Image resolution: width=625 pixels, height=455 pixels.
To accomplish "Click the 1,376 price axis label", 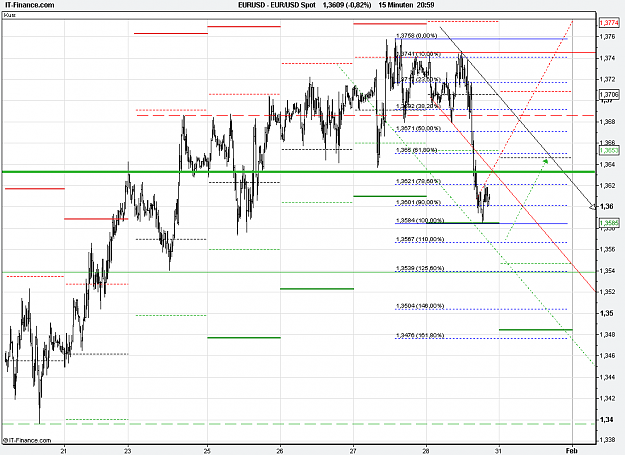I will coord(607,37).
